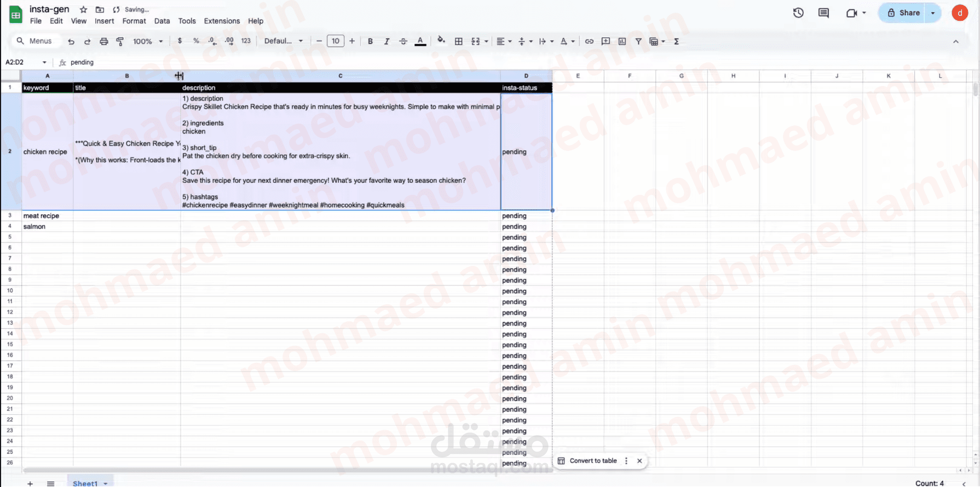This screenshot has height=487, width=980.
Task: Print the spreadsheet with printer icon
Action: (x=103, y=42)
